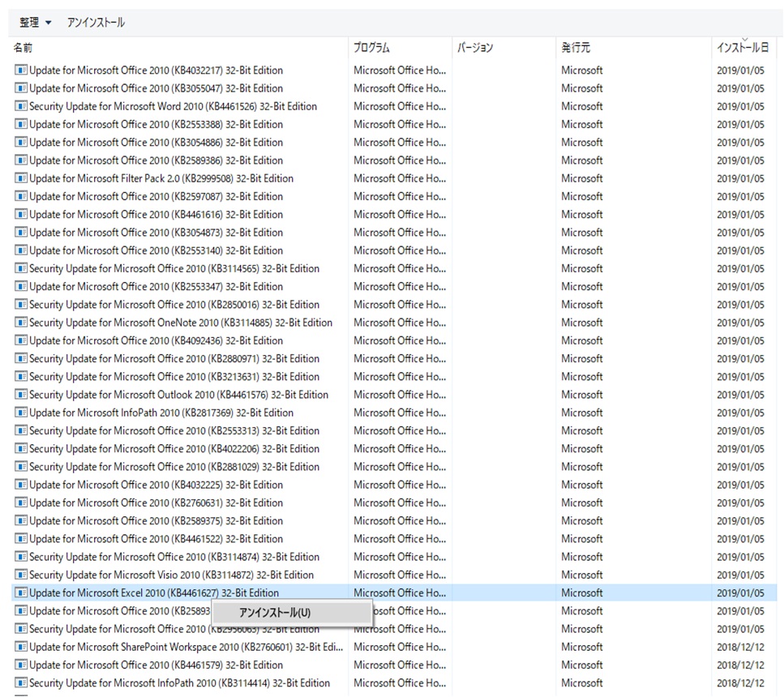Select Update for Microsoft Excel 2010 (KB4461627)
The image size is (784, 697).
pyautogui.click(x=154, y=592)
